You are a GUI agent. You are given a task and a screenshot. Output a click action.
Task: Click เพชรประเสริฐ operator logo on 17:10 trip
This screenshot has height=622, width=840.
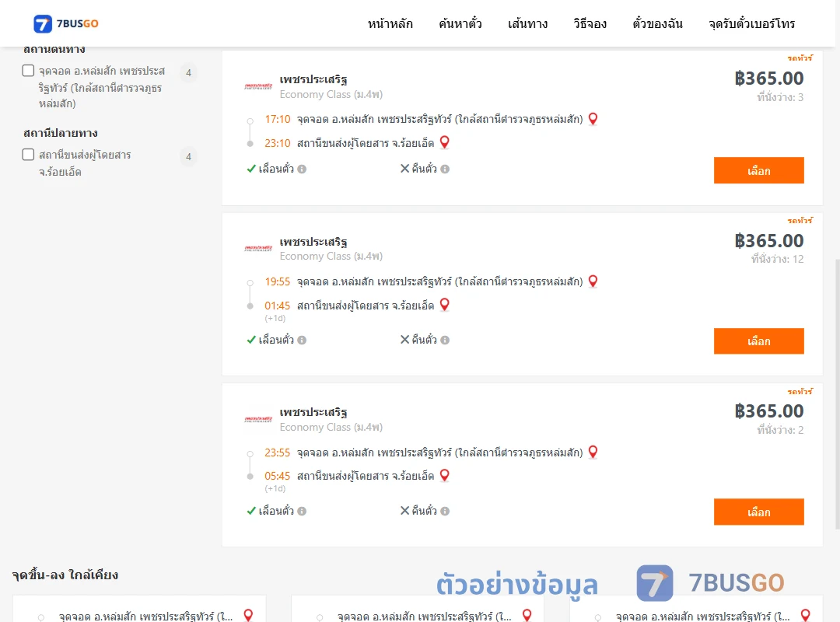pos(258,86)
